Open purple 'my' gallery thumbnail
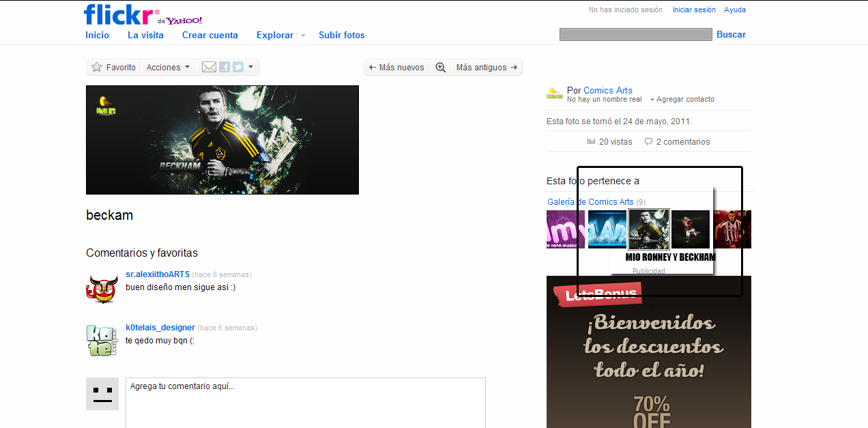This screenshot has width=868, height=428. (566, 229)
